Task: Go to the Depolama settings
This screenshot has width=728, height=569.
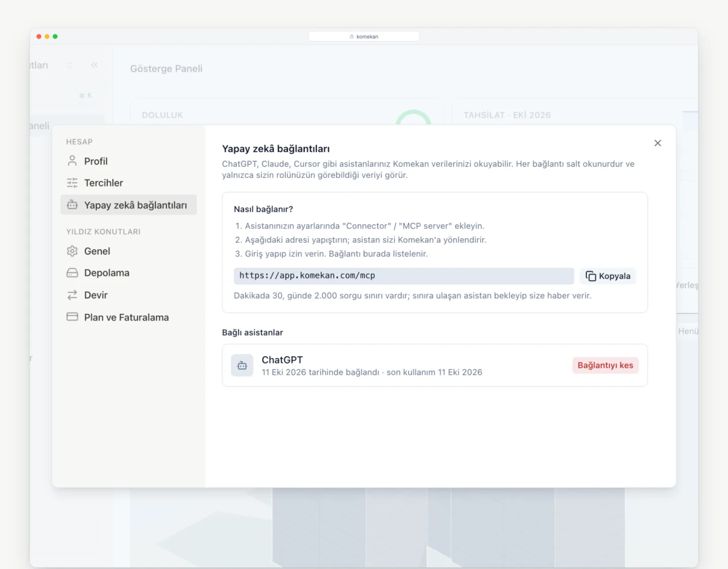Action: (128, 273)
